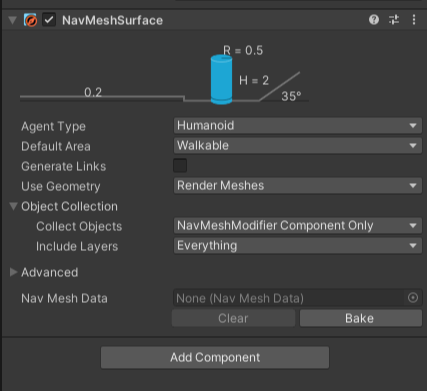Click the Add Component button
The image size is (427, 391).
coord(215,357)
